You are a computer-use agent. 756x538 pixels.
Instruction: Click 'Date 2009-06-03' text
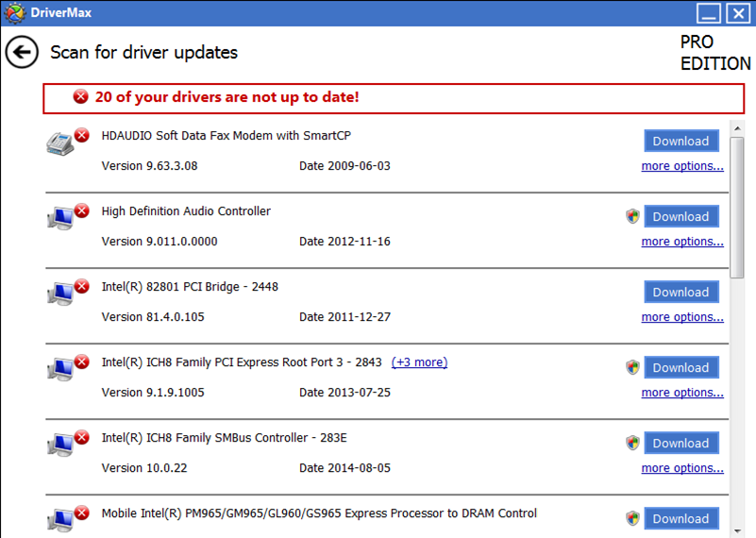click(344, 166)
